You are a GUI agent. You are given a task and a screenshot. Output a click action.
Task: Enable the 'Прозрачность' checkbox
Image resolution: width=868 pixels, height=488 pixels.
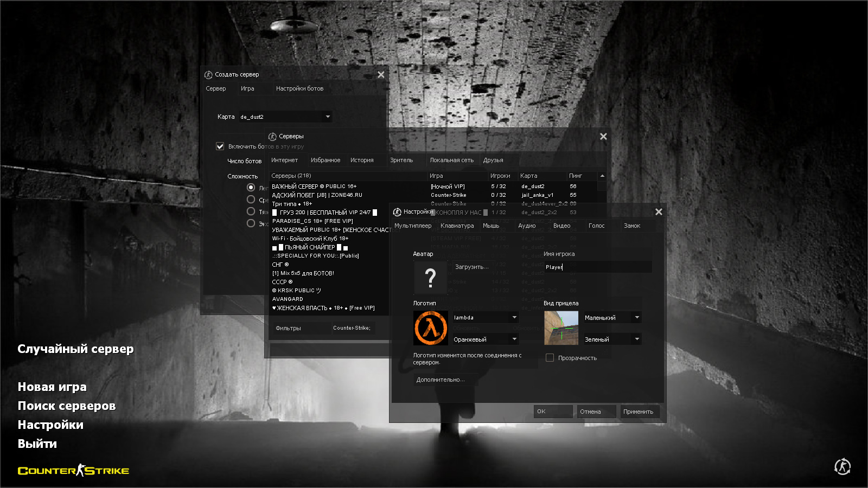[x=550, y=358]
